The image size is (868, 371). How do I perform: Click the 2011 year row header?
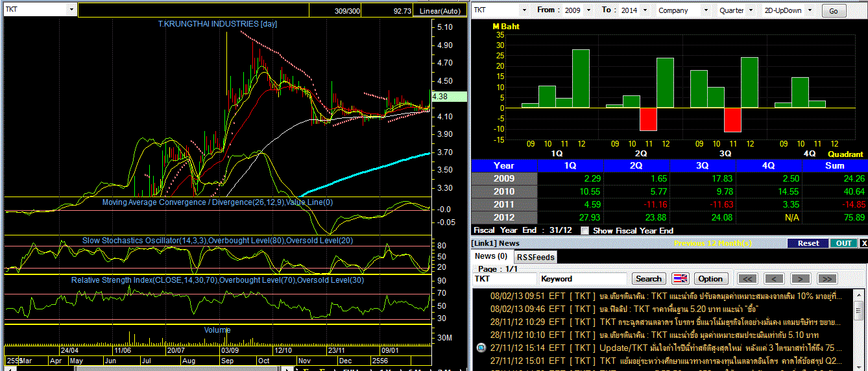504,204
